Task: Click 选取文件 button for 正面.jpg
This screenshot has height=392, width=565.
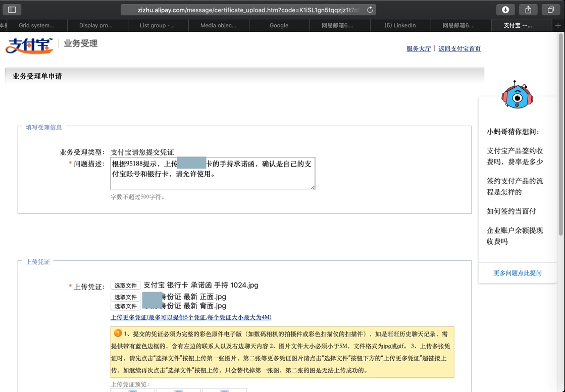Action: coord(125,297)
